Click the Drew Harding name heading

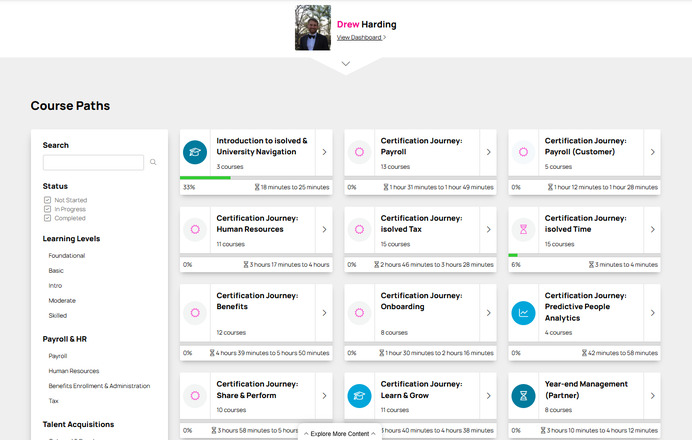pos(367,25)
